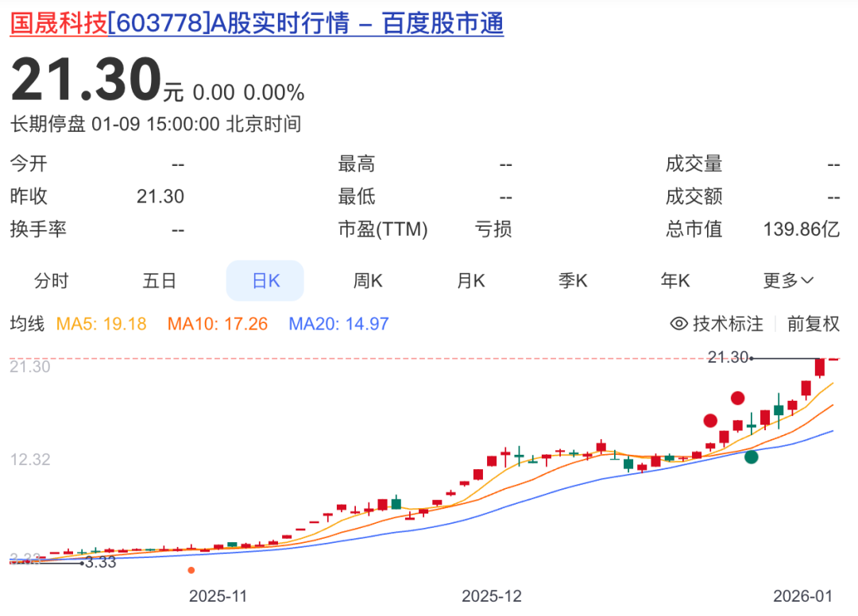The width and height of the screenshot is (858, 616).
Task: Show the 年K chart tab
Action: (675, 281)
